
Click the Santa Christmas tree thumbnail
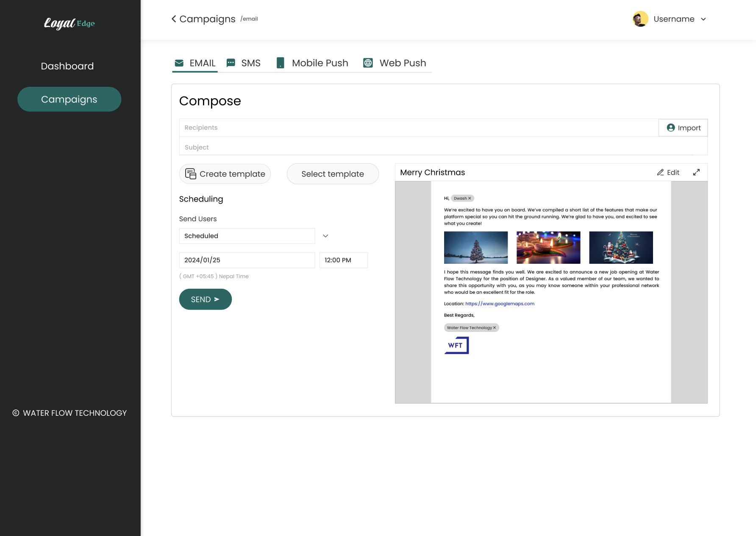[621, 247]
